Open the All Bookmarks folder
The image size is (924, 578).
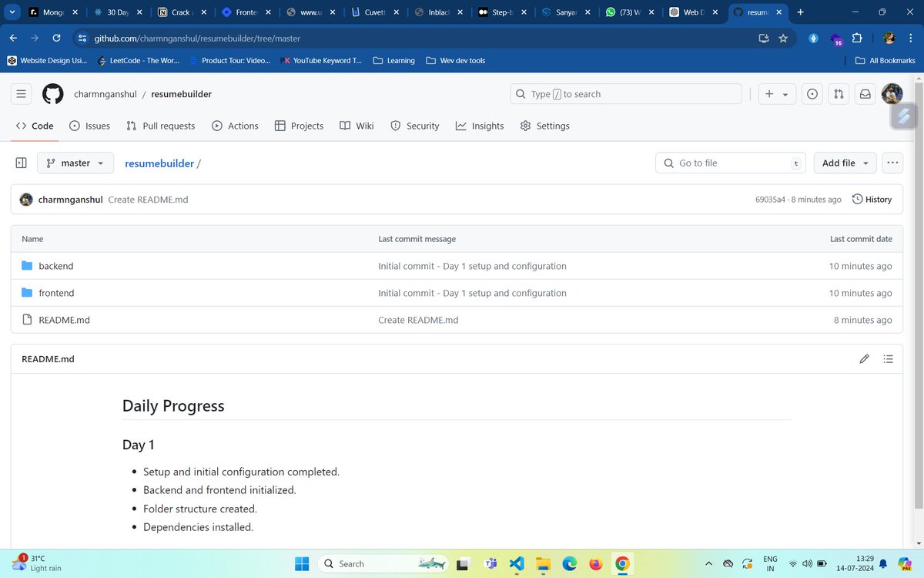pos(885,60)
